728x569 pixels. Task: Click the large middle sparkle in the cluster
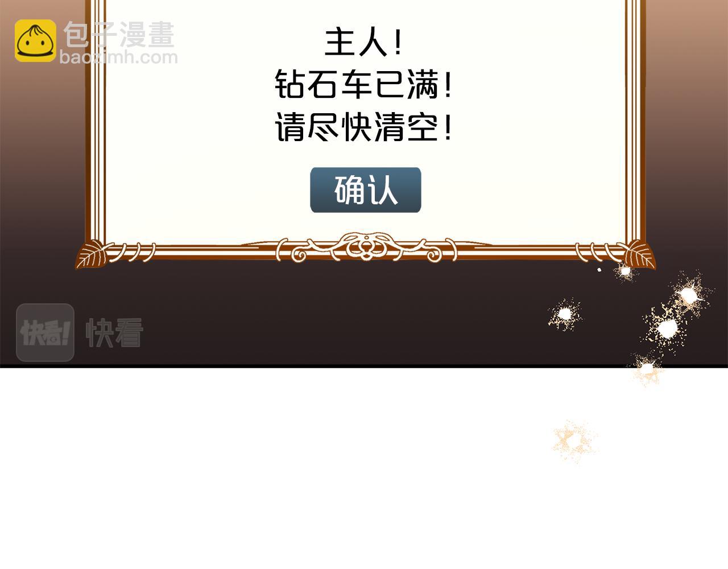[665, 328]
